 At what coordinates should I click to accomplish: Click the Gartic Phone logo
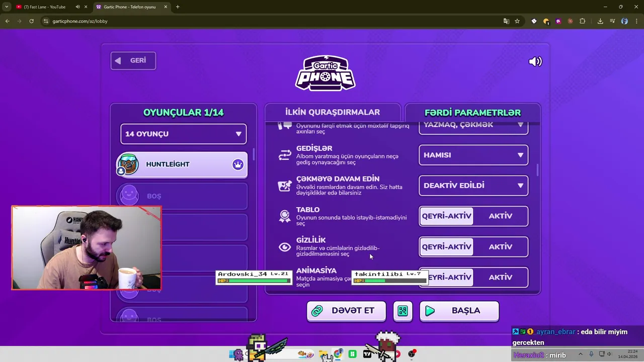pyautogui.click(x=325, y=73)
